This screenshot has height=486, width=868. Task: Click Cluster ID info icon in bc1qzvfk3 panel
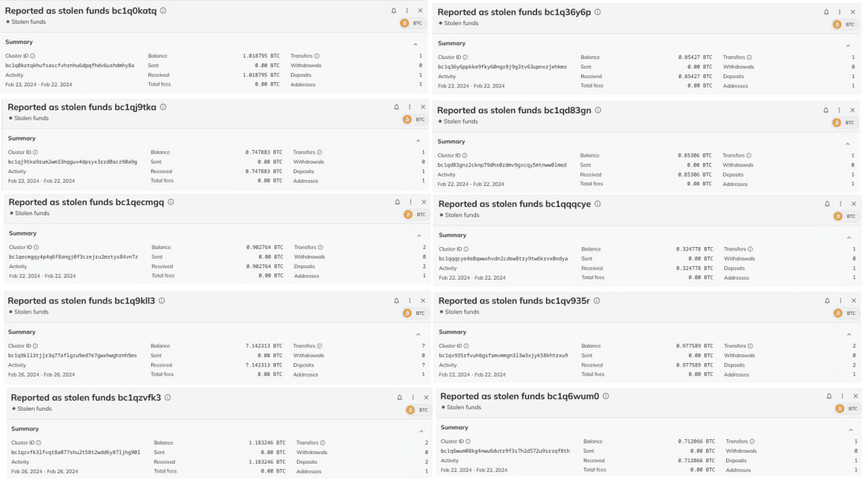click(39, 443)
